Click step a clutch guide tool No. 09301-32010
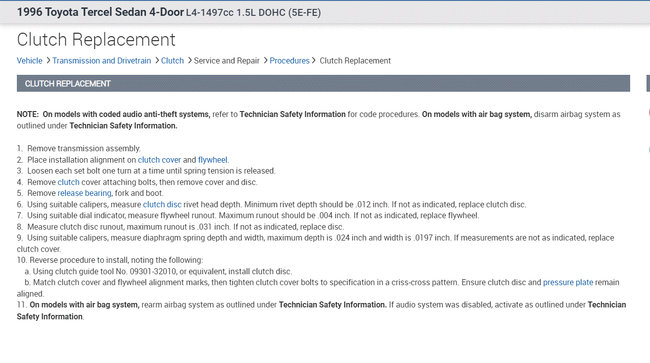This screenshot has width=650, height=363. click(x=158, y=271)
